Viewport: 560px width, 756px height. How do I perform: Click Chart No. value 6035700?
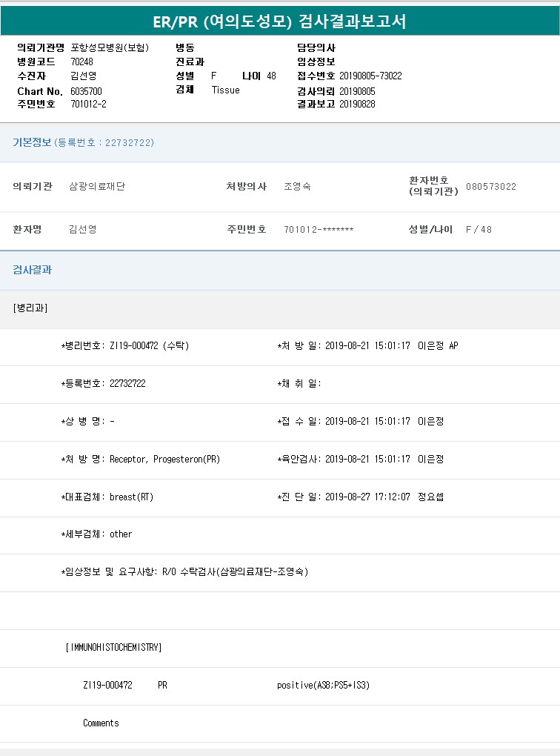click(87, 90)
